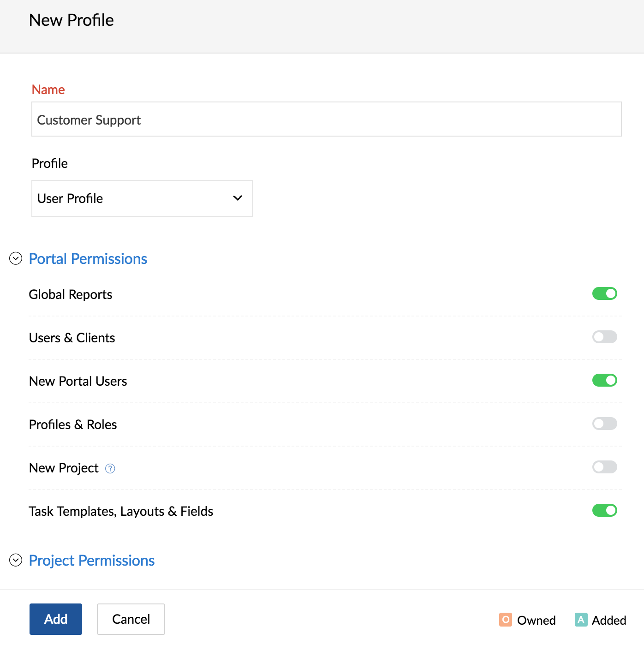
Task: Click the teal Added legend icon
Action: tap(581, 620)
